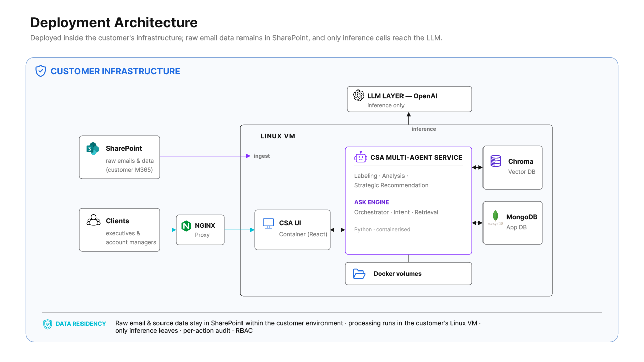The image size is (644, 362).
Task: Click 'Orchestrator · Intent · Retrieval' line
Action: pos(396,212)
